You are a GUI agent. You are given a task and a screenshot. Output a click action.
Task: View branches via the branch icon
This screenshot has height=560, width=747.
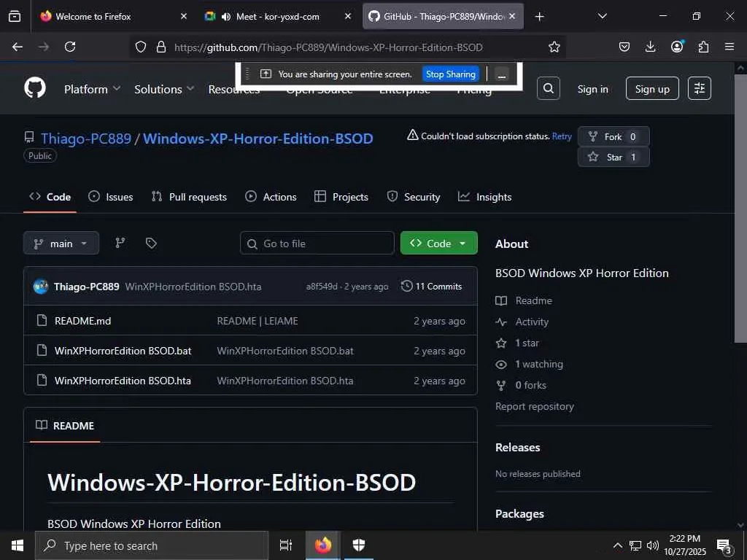(x=120, y=244)
